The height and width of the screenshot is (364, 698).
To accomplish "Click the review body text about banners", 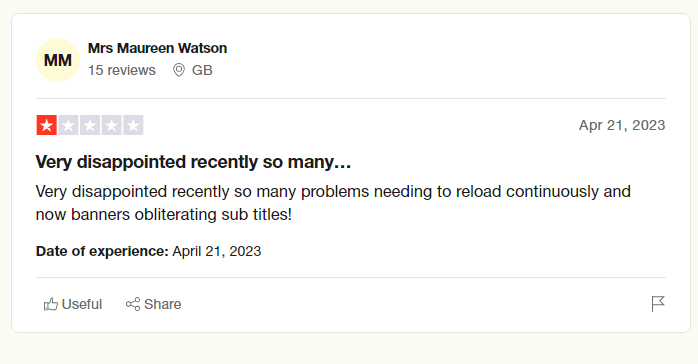I will (333, 203).
